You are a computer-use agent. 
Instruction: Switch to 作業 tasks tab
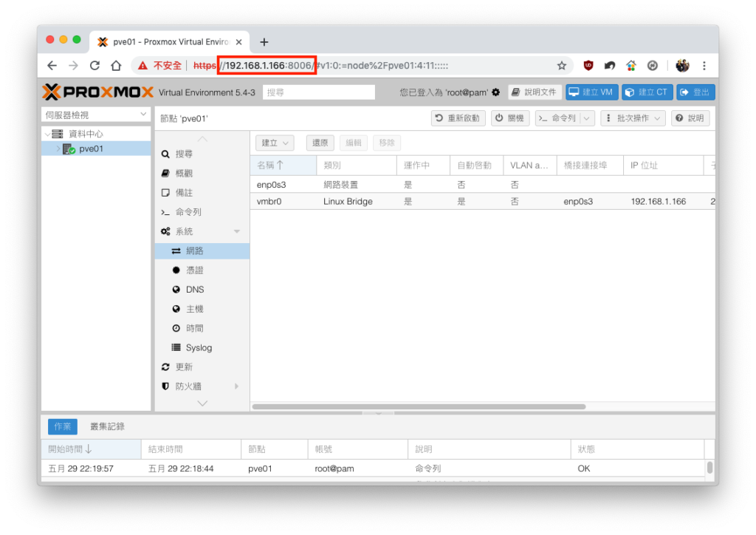pos(63,426)
